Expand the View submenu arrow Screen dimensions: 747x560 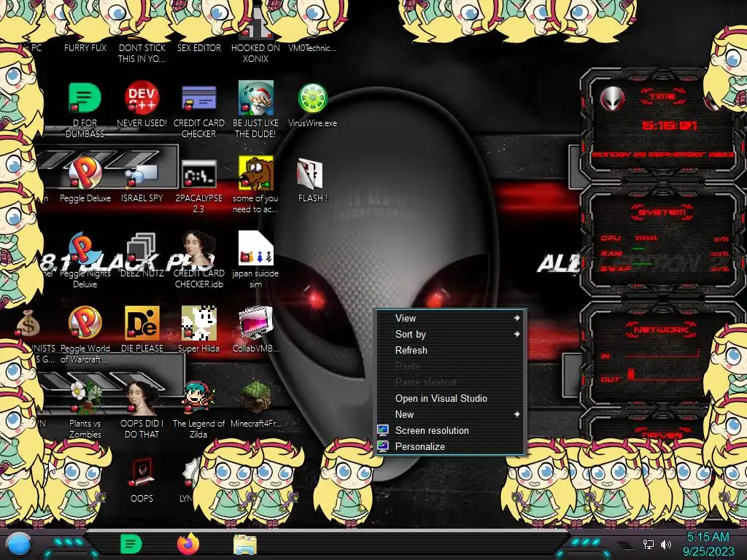(517, 318)
